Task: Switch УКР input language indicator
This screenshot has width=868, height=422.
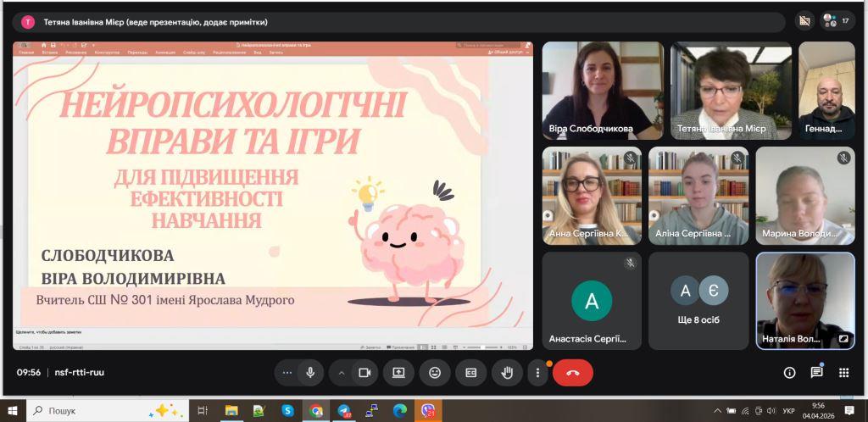Action: [x=789, y=411]
